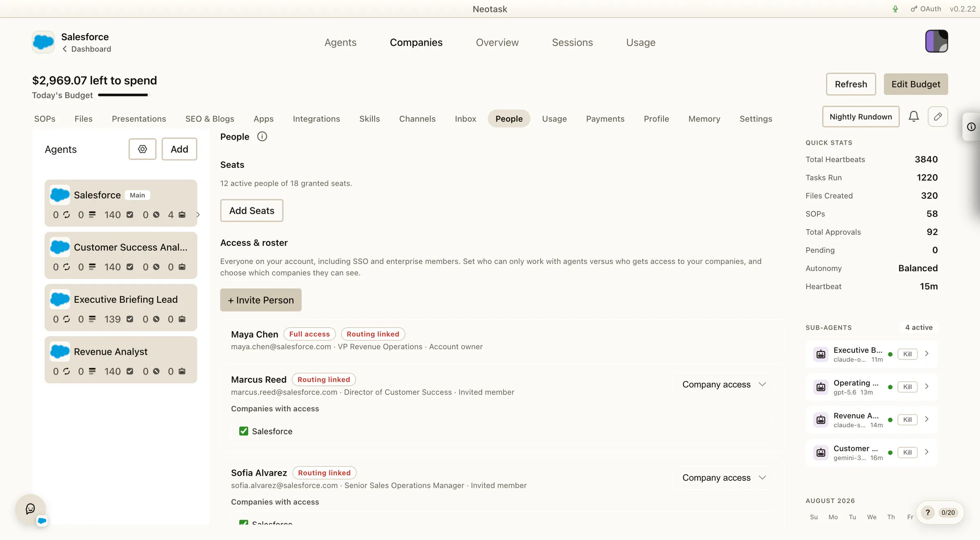980x540 pixels.
Task: Open the chat bubble icon
Action: point(30,509)
